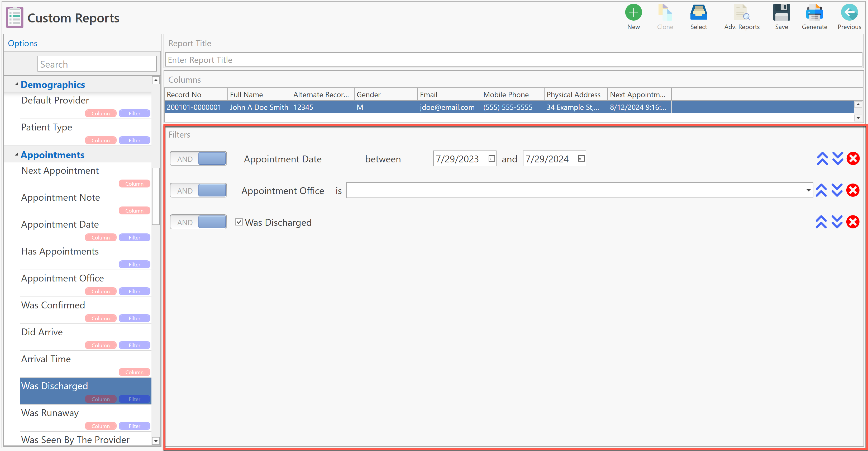Move the Appointment Office filter down

(837, 190)
